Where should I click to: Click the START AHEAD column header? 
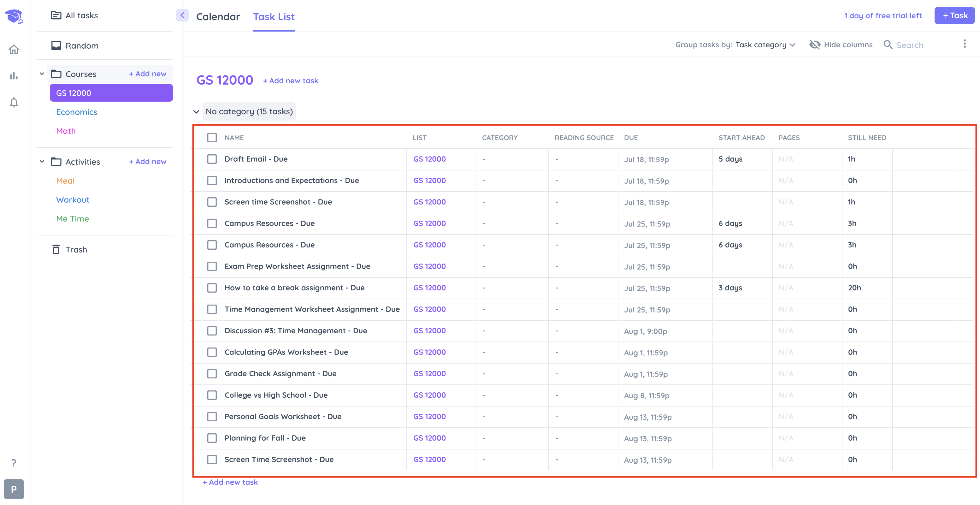pos(741,138)
